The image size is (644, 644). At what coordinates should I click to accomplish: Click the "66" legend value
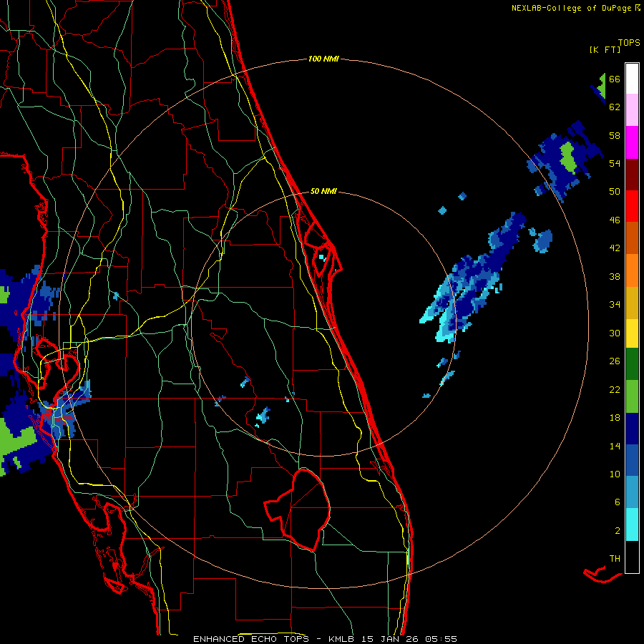click(x=615, y=79)
